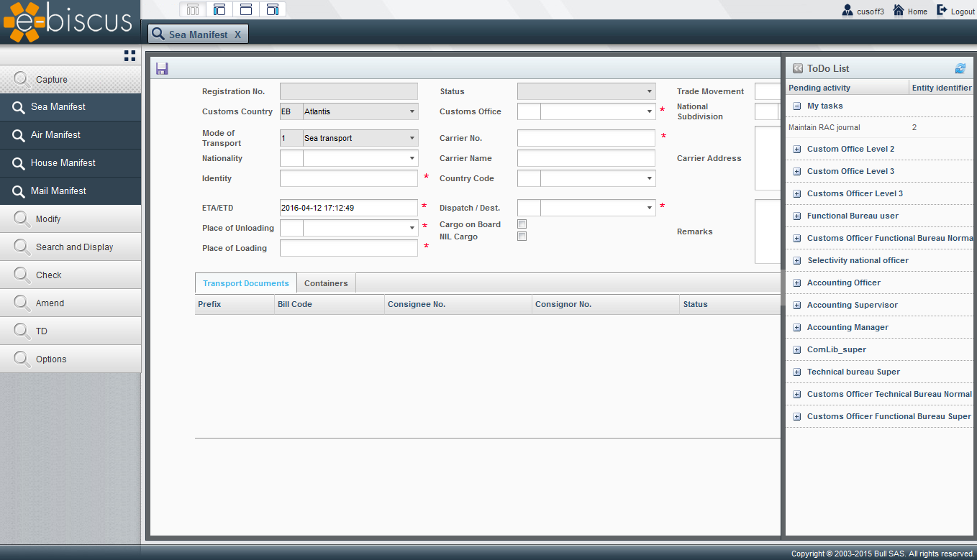Click the save floppy disk icon

162,68
